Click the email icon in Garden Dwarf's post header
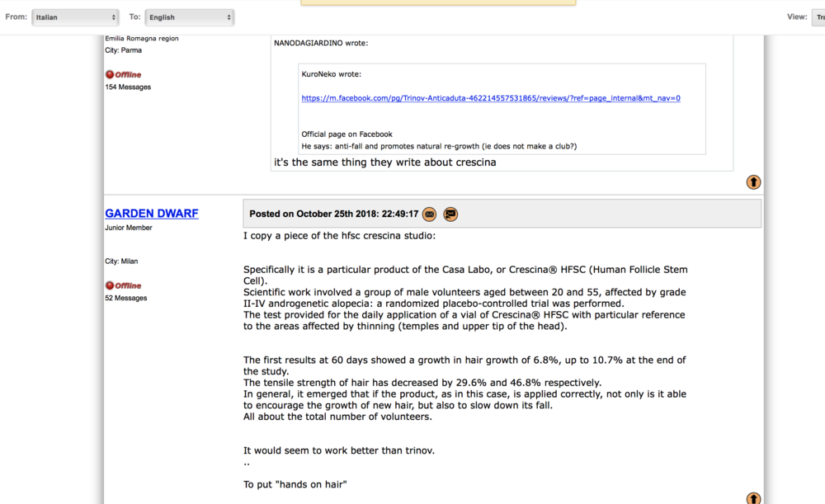The image size is (825, 504). click(x=429, y=214)
